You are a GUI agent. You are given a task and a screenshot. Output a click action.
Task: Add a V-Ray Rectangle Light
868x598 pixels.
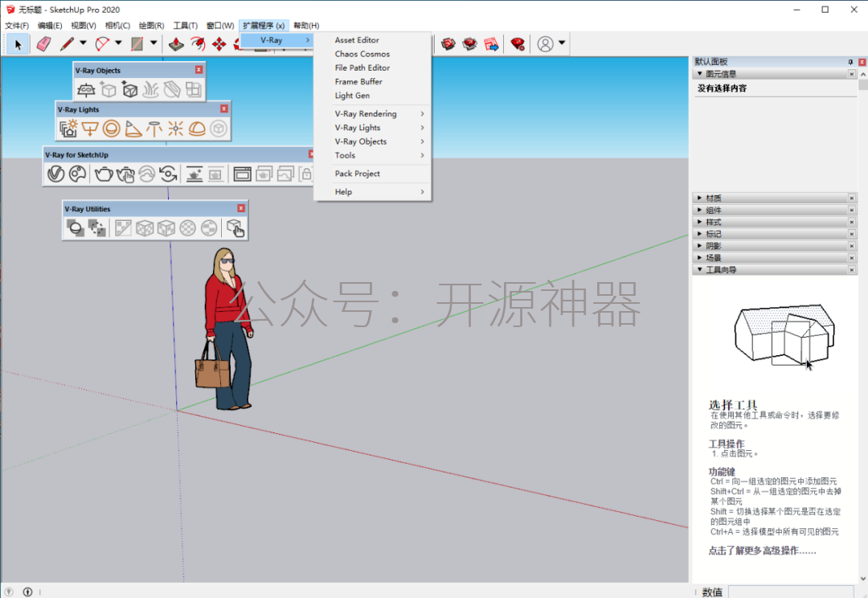click(90, 129)
